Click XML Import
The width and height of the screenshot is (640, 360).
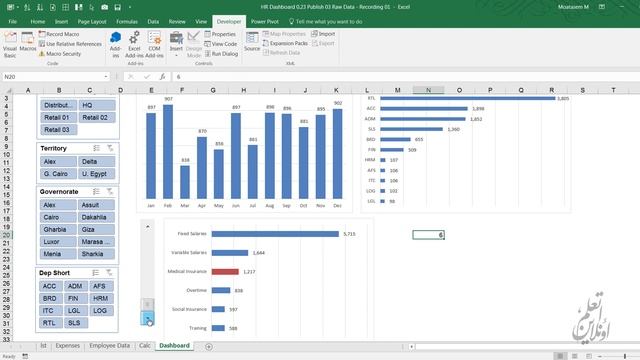click(x=323, y=34)
